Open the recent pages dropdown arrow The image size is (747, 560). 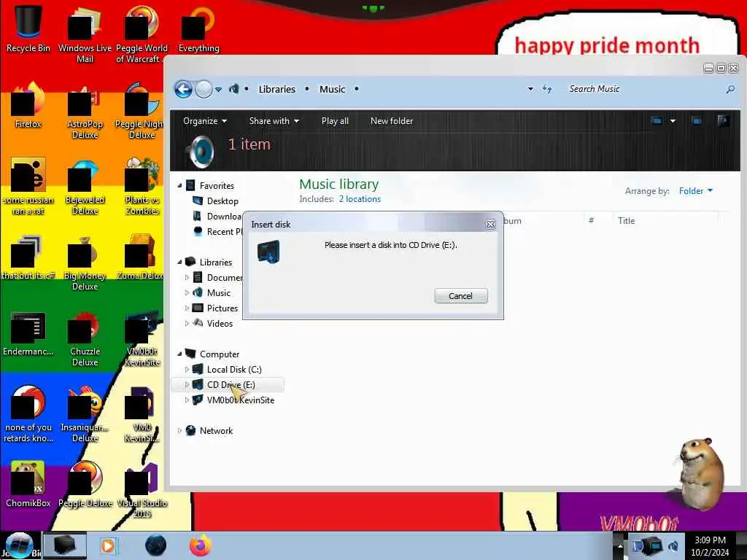[x=218, y=90]
